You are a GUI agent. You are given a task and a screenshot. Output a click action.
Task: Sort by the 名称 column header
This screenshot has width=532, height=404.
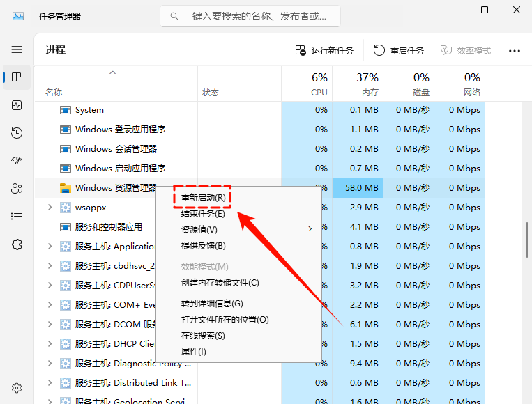point(116,84)
